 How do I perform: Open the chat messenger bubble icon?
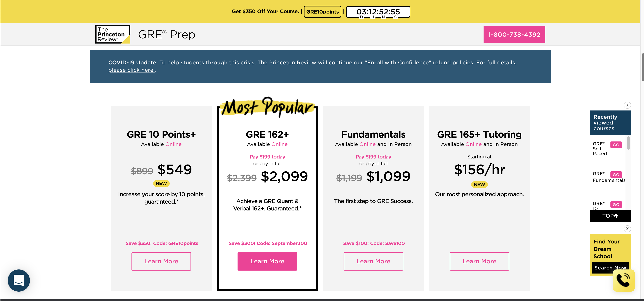click(19, 280)
